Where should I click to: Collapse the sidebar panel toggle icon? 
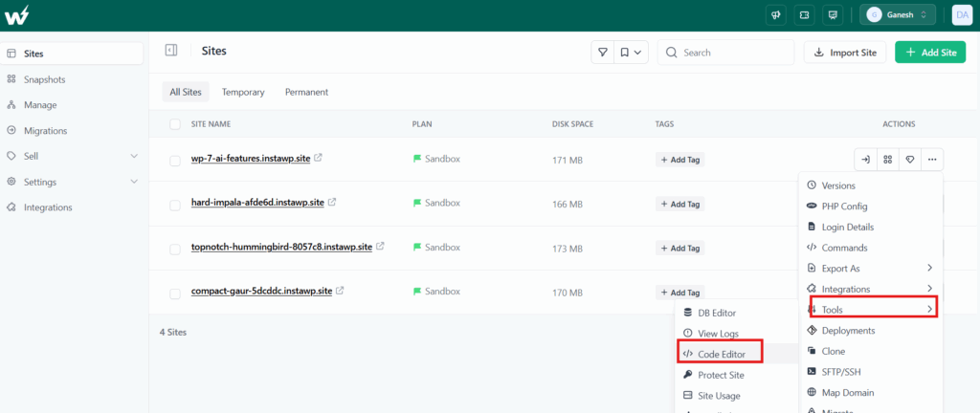[171, 51]
